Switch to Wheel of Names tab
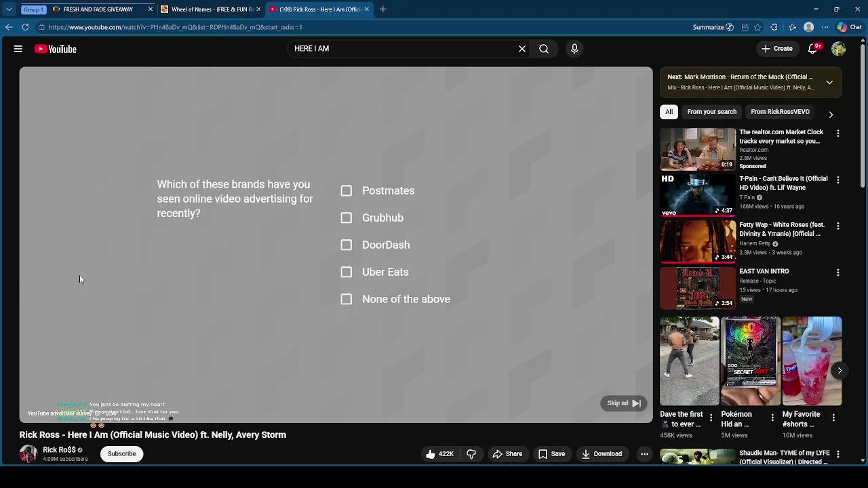This screenshot has height=488, width=868. click(x=212, y=9)
